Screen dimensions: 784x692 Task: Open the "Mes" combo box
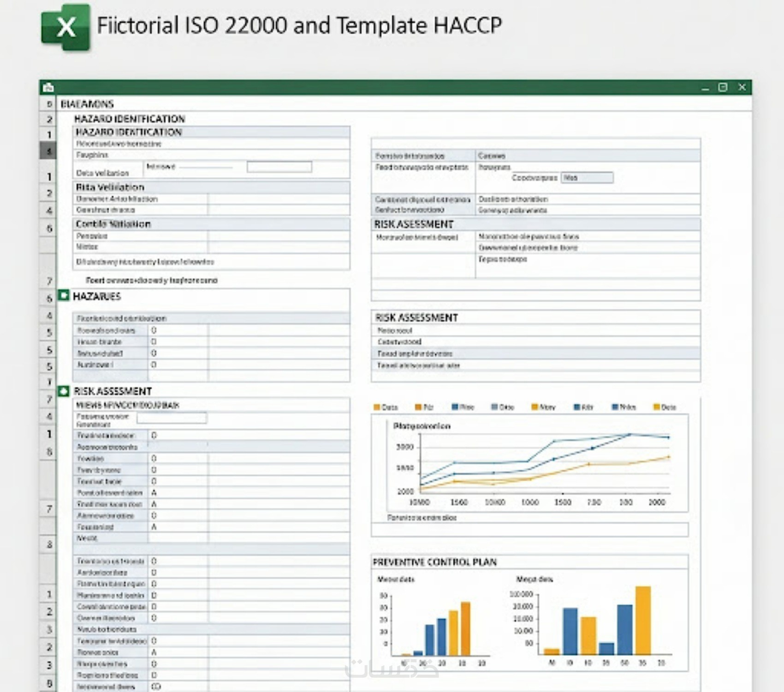[587, 178]
